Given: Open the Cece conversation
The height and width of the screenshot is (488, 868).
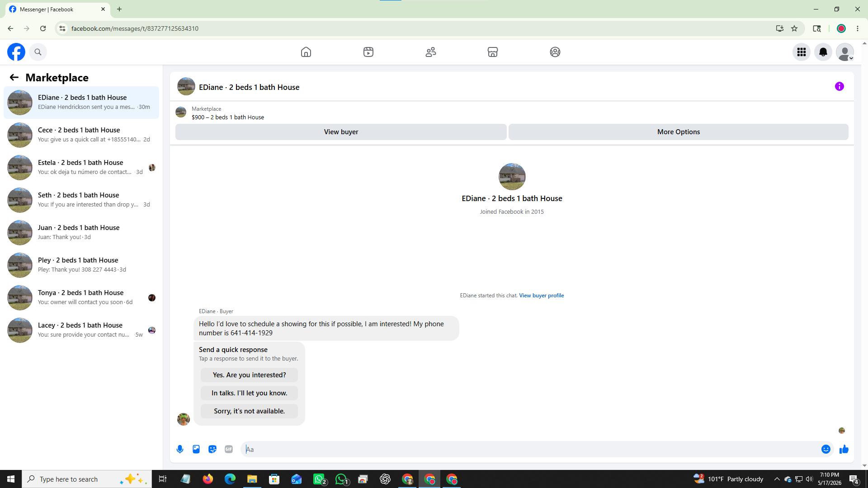Looking at the screenshot, I should [x=81, y=135].
